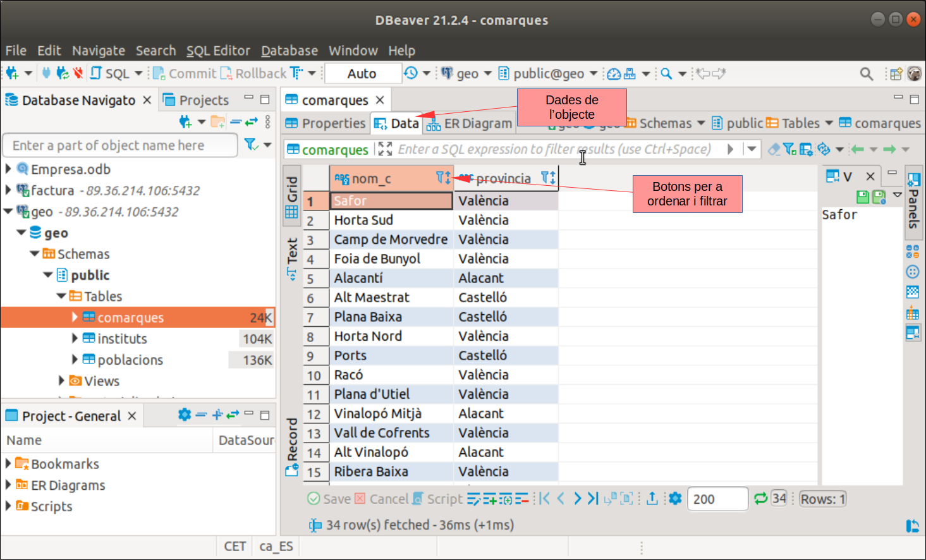
Task: Open the result set settings gear
Action: [x=675, y=499]
